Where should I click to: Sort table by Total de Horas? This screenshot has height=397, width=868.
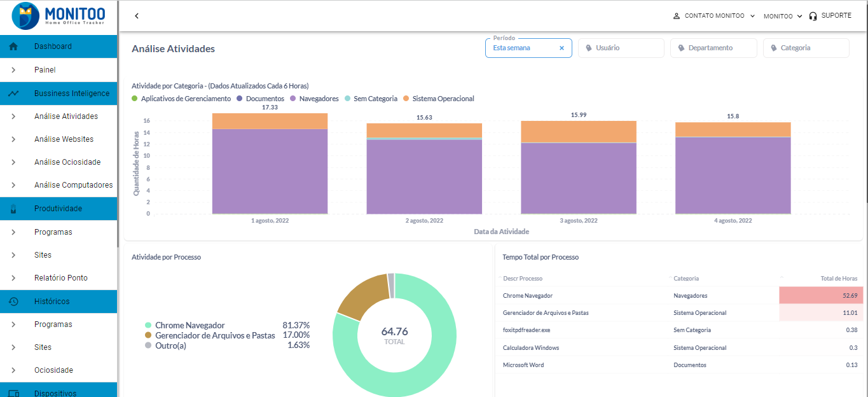(839, 279)
